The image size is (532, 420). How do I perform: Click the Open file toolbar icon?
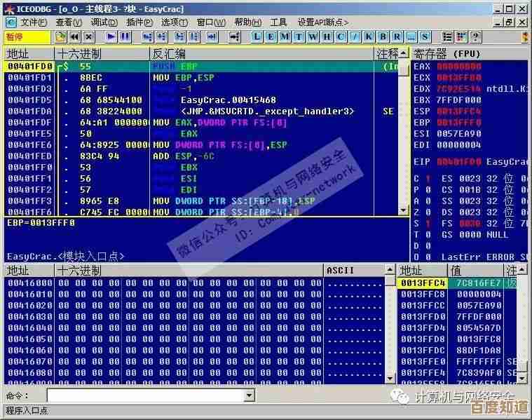click(61, 36)
